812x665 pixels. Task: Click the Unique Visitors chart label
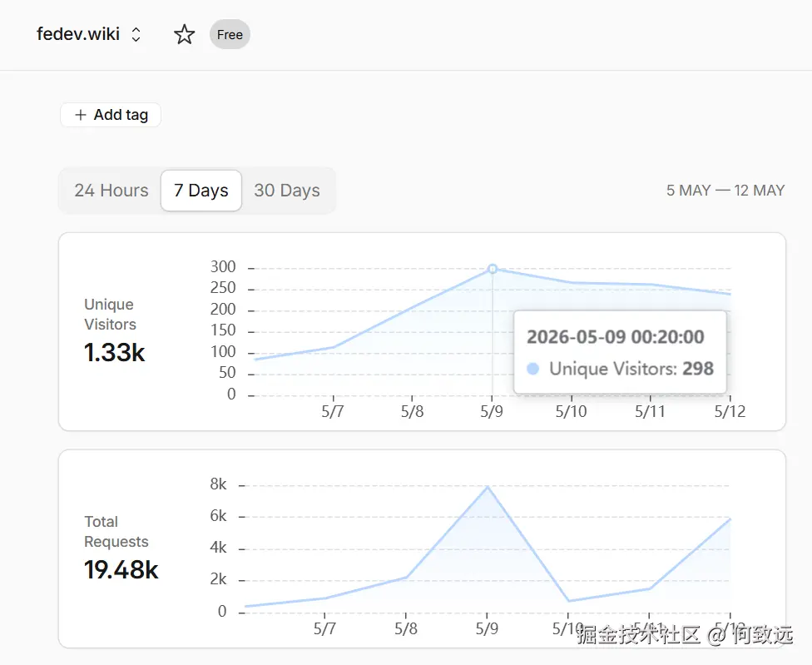point(110,315)
